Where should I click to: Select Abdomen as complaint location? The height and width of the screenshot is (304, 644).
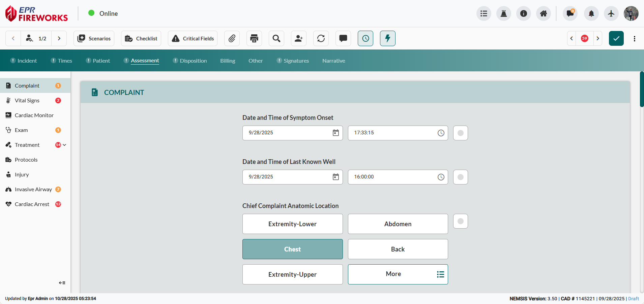coord(398,224)
